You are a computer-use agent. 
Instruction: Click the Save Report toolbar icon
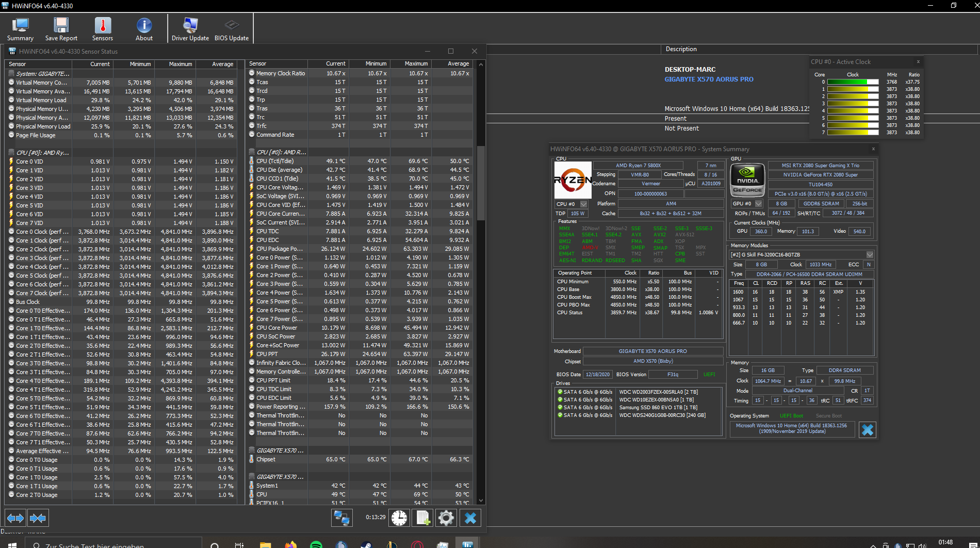[61, 29]
